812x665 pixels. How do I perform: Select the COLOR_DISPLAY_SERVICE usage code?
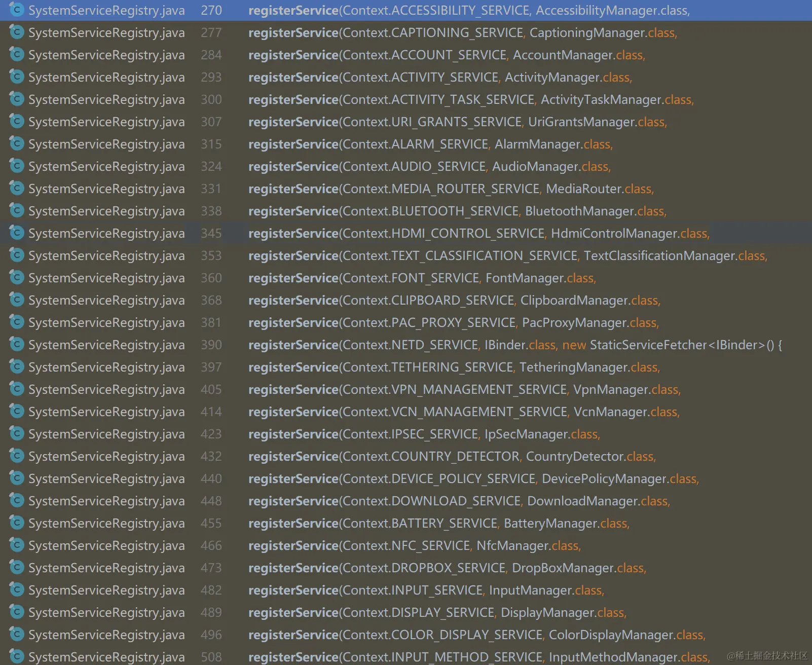pos(477,635)
